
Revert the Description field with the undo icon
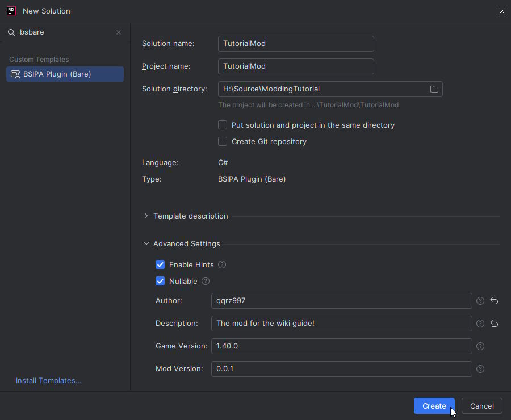(493, 324)
